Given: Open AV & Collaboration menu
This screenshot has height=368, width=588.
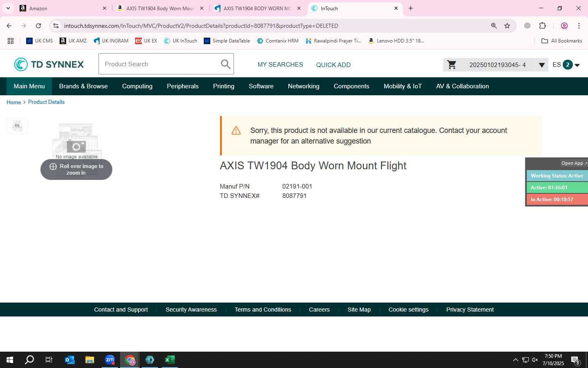Looking at the screenshot, I should tap(462, 86).
